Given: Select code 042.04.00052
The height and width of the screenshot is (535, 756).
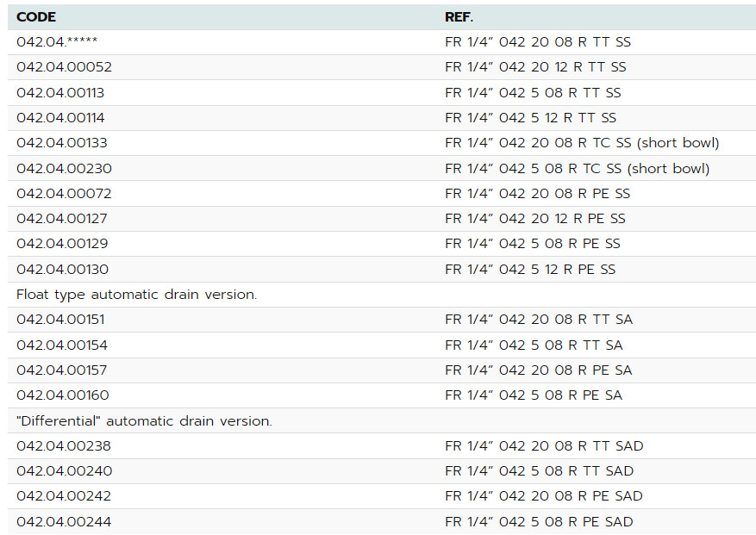Looking at the screenshot, I should click(64, 67).
